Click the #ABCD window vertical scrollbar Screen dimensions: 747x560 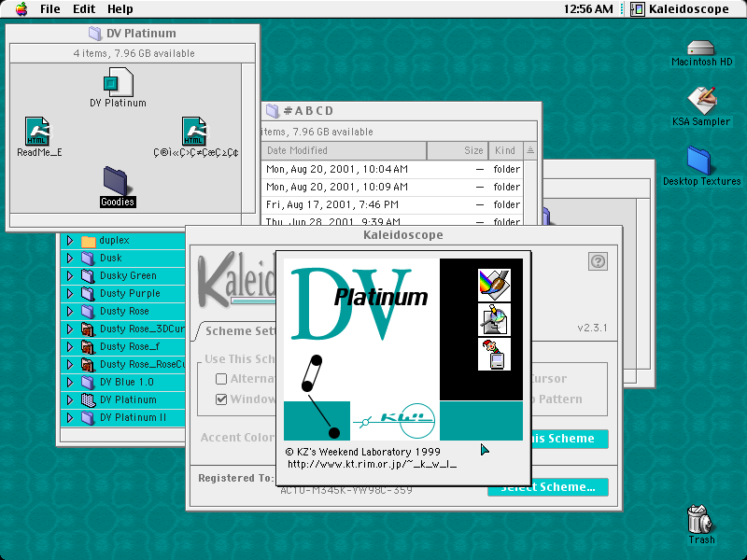click(x=530, y=192)
